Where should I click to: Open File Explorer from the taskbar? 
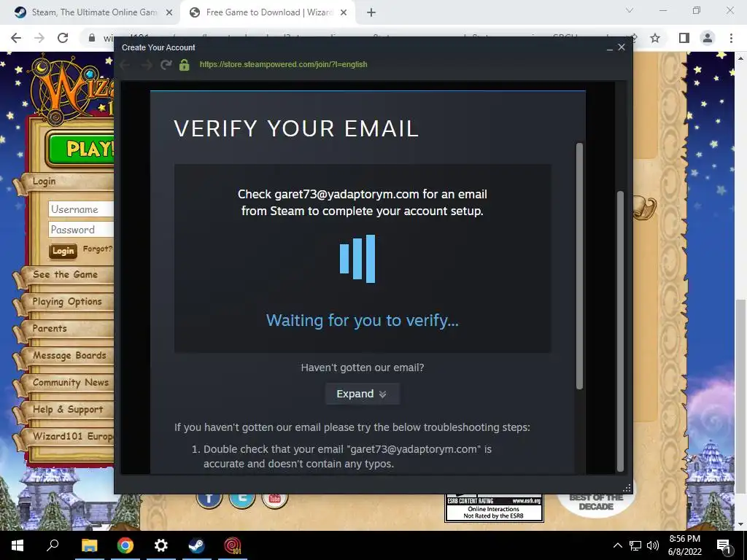(x=89, y=545)
